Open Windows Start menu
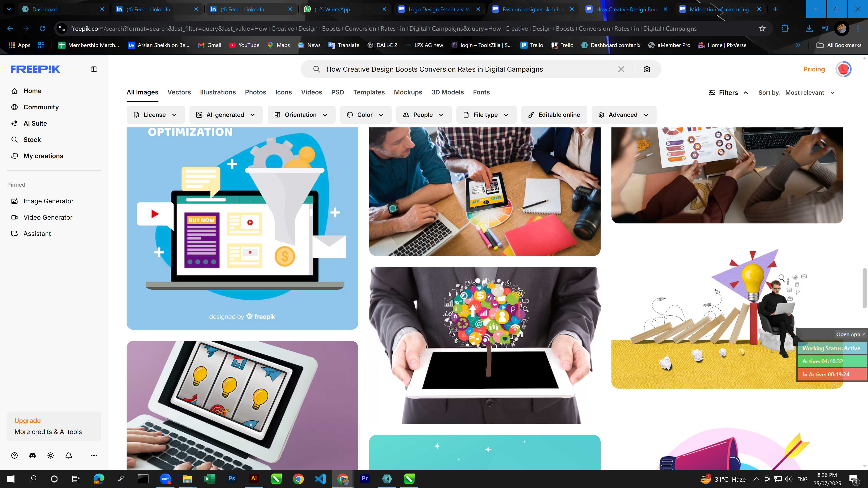This screenshot has width=868, height=488. [x=11, y=479]
